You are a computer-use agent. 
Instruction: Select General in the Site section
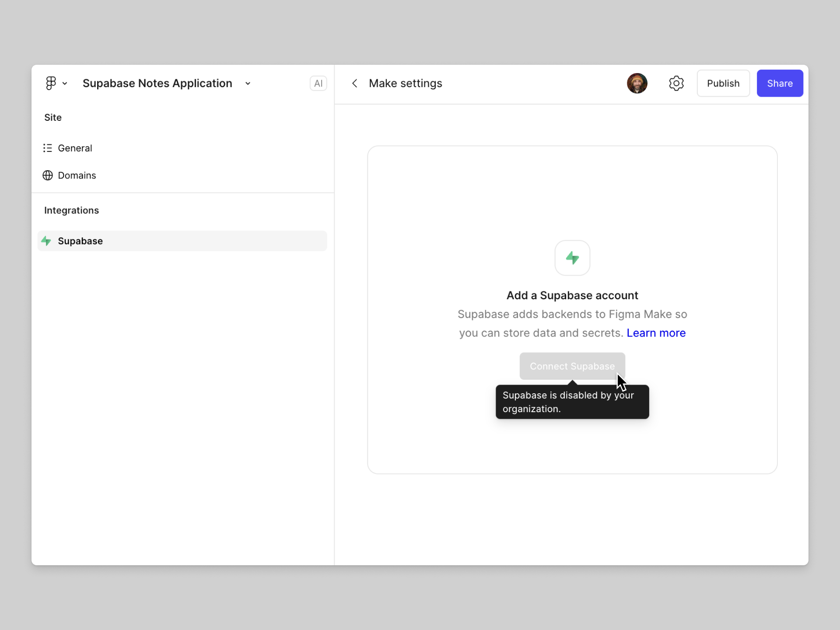(x=182, y=148)
